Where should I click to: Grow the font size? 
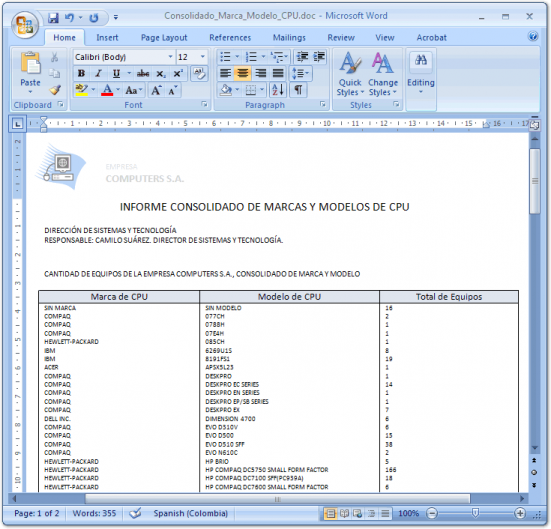tap(156, 90)
